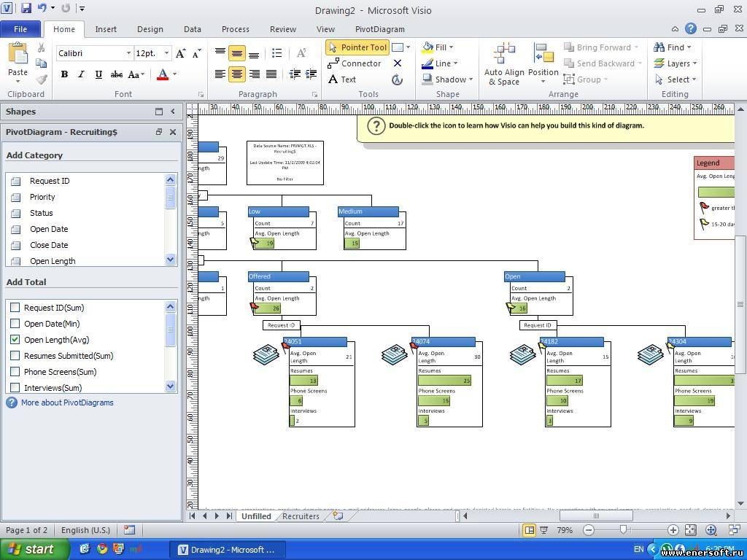Open Auto Align & Space
This screenshot has height=560, width=747.
[x=504, y=64]
